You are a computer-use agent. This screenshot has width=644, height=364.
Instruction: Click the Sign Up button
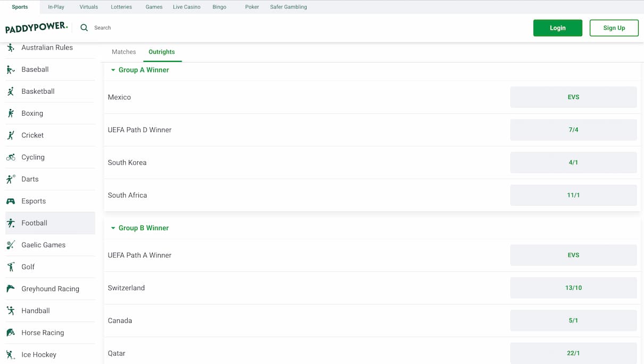coord(614,28)
